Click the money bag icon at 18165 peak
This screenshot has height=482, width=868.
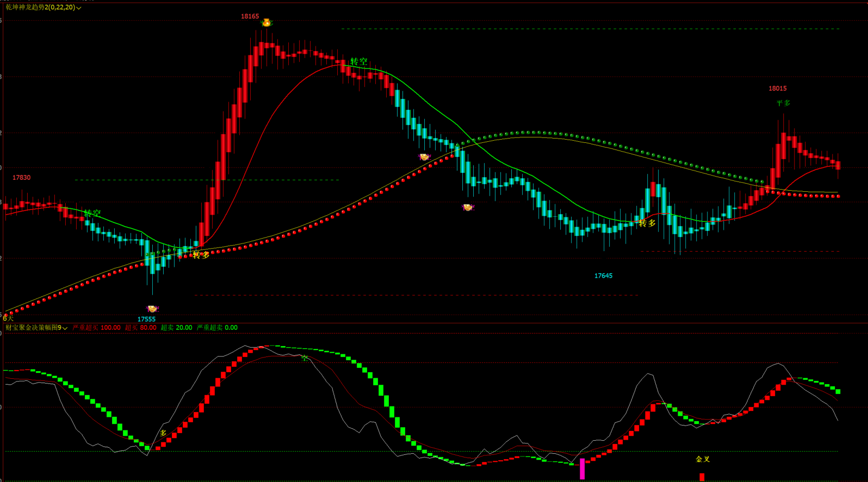point(266,23)
